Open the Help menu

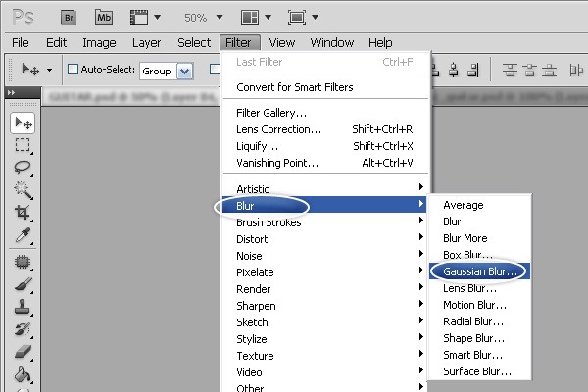380,43
